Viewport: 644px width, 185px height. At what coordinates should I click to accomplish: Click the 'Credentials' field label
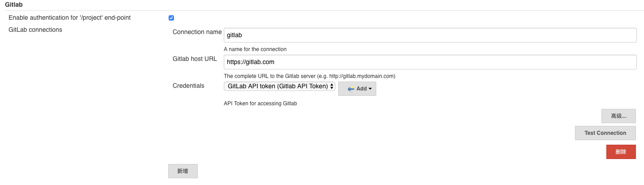point(188,86)
